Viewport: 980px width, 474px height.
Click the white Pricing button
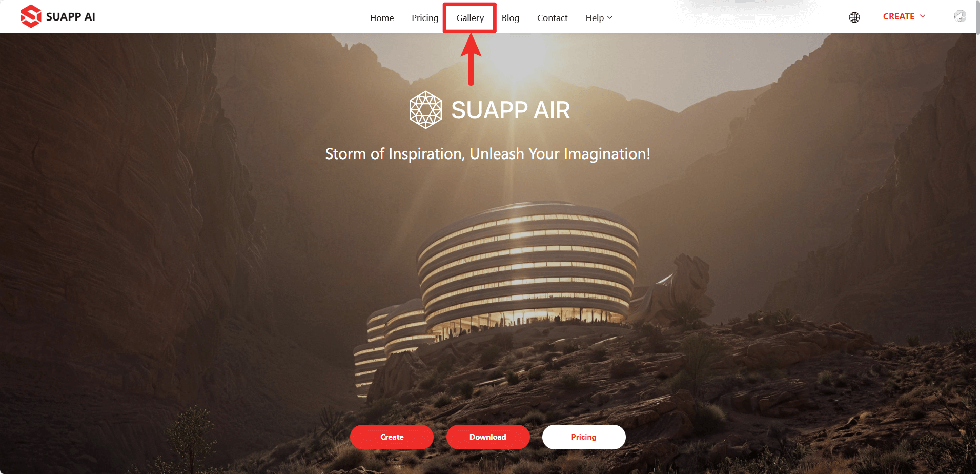click(x=584, y=437)
